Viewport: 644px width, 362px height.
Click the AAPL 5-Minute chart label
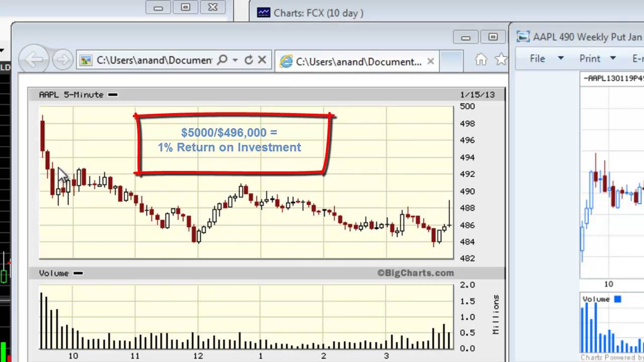tap(71, 95)
